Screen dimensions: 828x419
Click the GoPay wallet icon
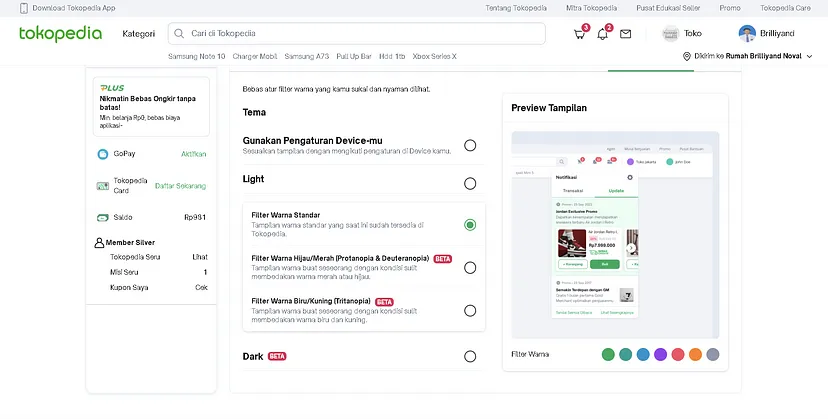(x=102, y=154)
